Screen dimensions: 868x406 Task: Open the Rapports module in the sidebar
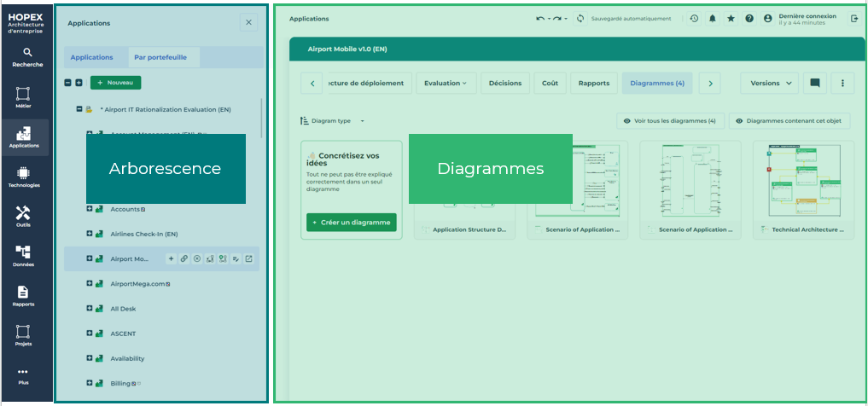point(24,294)
